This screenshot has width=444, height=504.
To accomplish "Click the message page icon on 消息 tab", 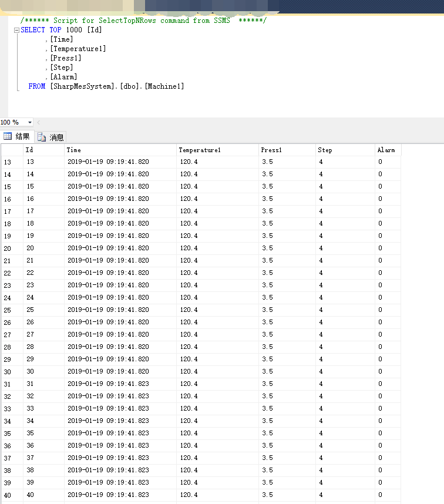I will tap(42, 137).
